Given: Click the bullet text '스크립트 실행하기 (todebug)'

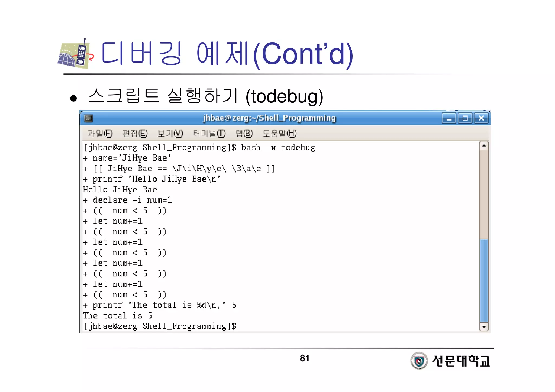Looking at the screenshot, I should click(206, 96).
